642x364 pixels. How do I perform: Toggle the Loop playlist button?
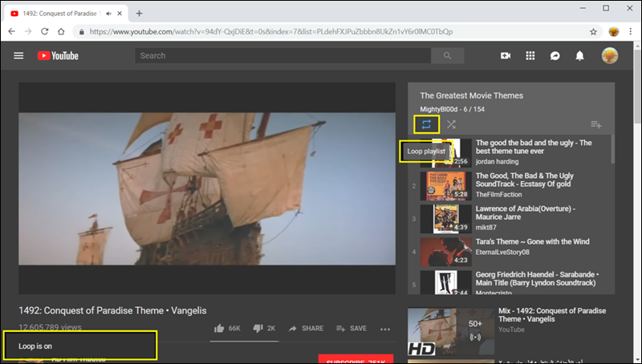426,124
